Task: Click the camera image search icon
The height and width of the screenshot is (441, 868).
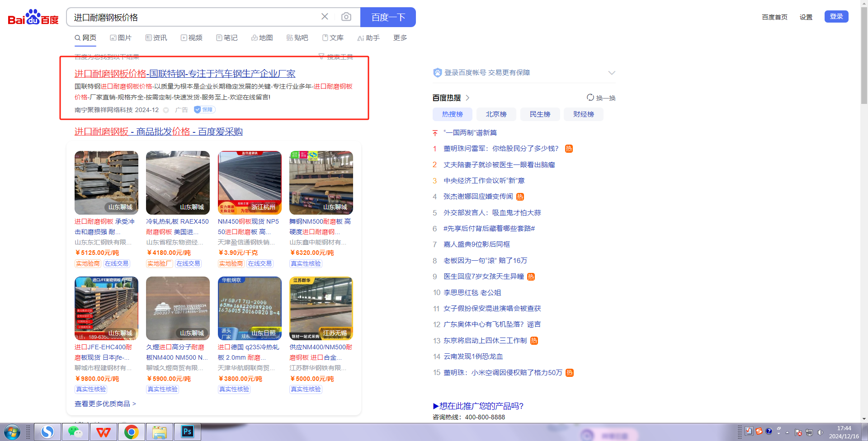Action: point(346,17)
